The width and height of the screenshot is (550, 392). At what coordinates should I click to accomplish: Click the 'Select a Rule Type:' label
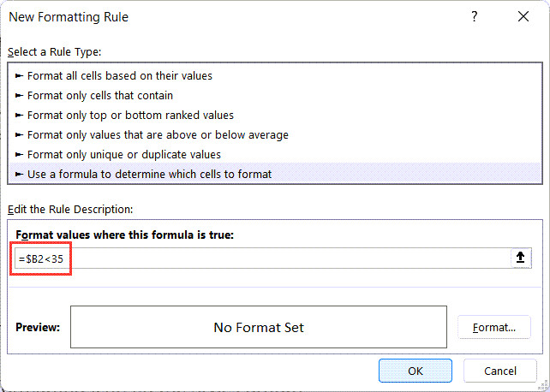(x=55, y=52)
